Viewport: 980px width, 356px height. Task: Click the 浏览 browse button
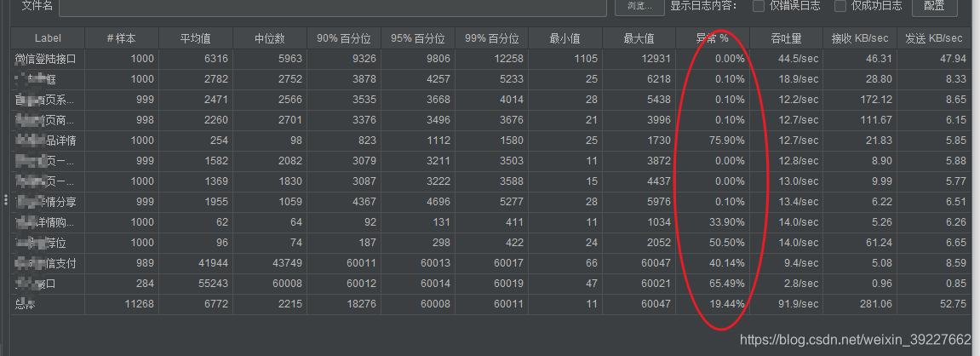click(639, 6)
